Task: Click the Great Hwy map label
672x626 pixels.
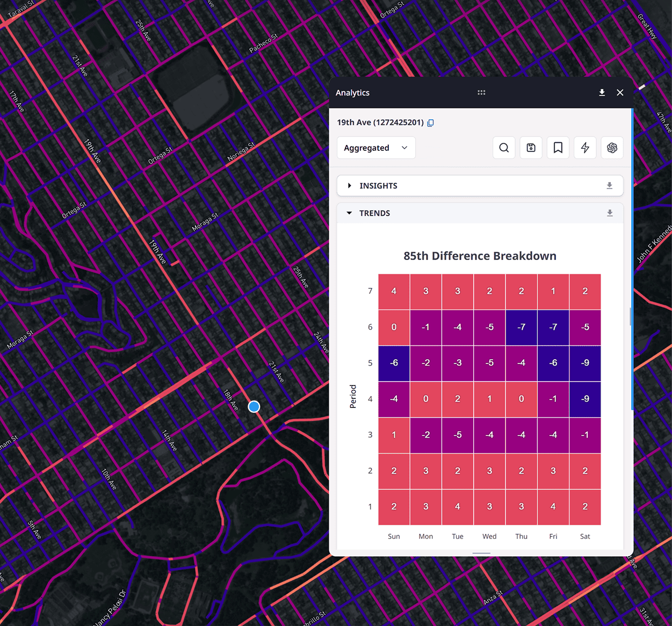Action: click(647, 26)
